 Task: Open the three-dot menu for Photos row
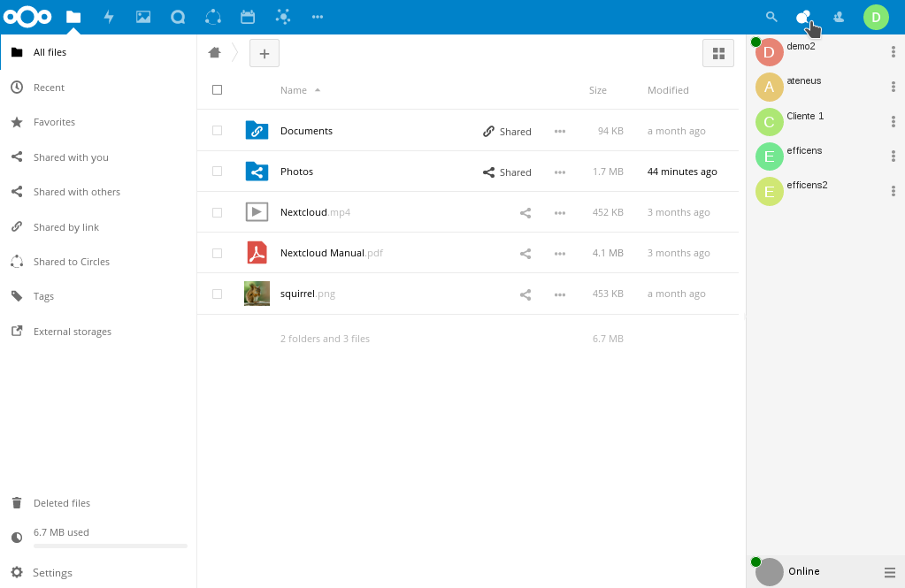[x=560, y=172]
